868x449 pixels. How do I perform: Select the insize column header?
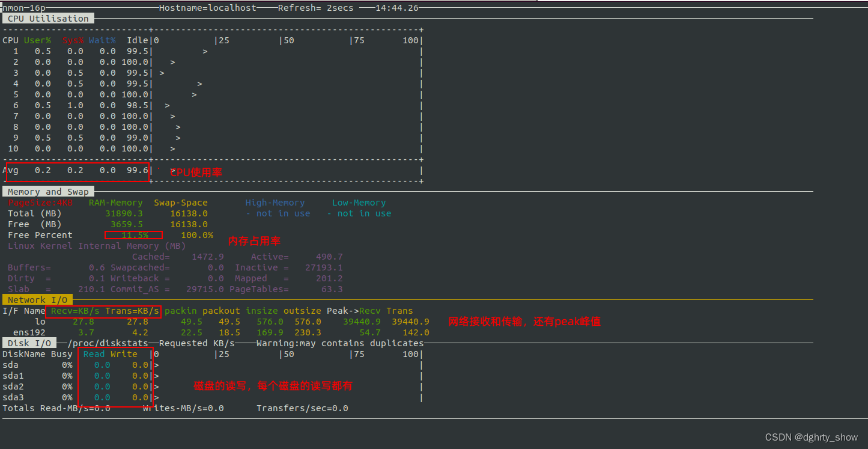pos(262,311)
